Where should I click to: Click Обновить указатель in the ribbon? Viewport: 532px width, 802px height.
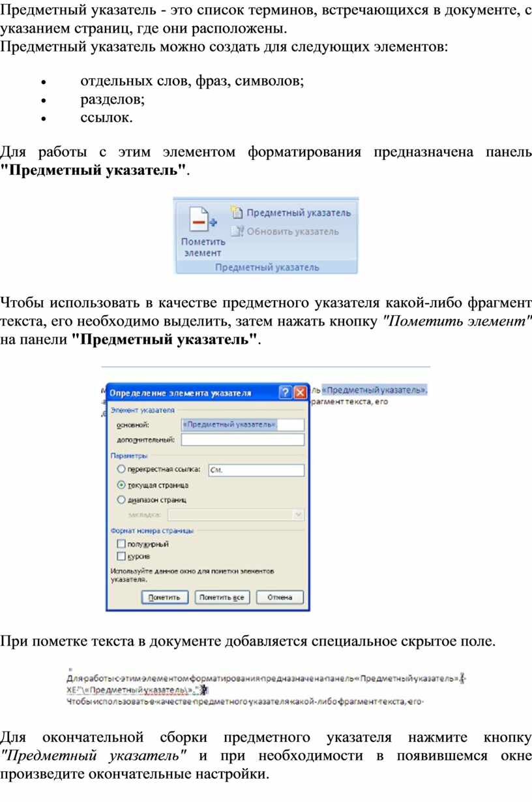(285, 231)
